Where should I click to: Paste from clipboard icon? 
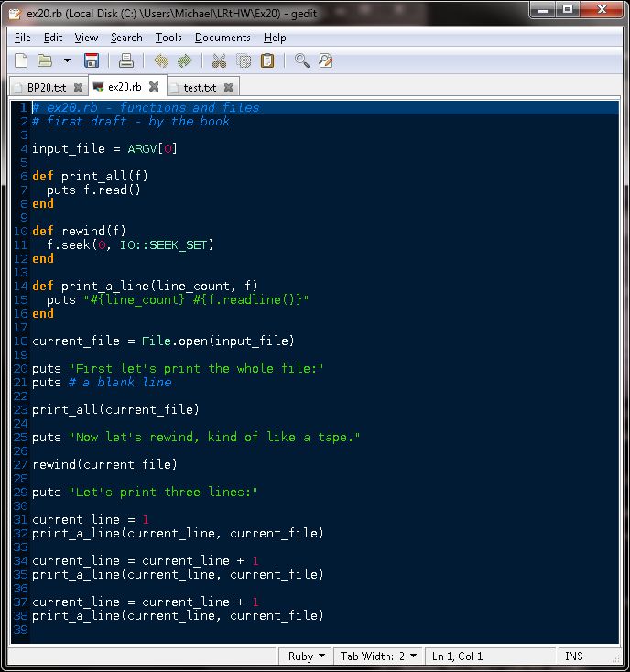pos(267,60)
